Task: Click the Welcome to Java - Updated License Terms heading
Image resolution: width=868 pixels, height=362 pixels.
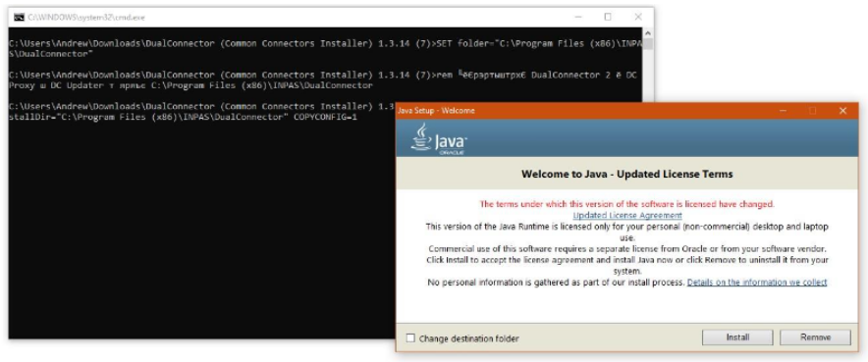Action: pyautogui.click(x=626, y=174)
